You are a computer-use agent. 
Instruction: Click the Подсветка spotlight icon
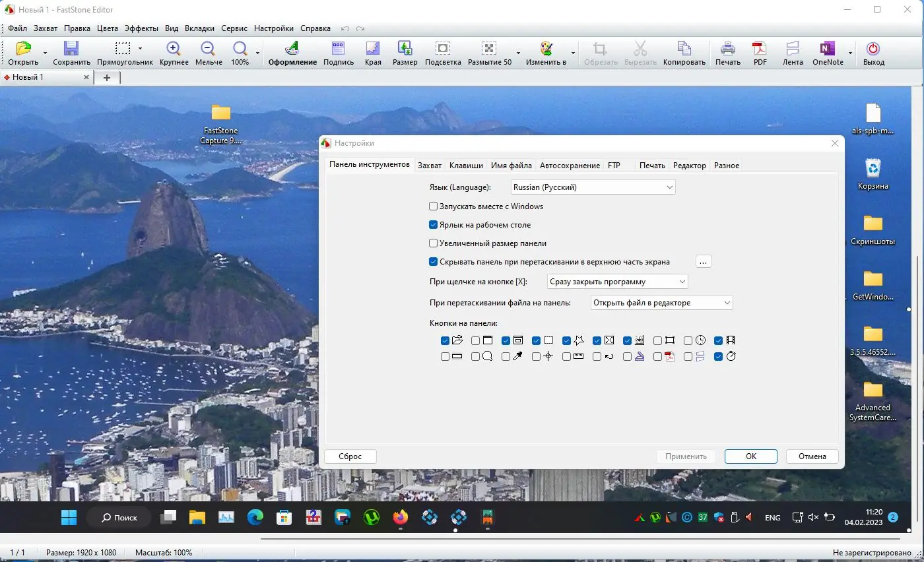click(x=443, y=50)
